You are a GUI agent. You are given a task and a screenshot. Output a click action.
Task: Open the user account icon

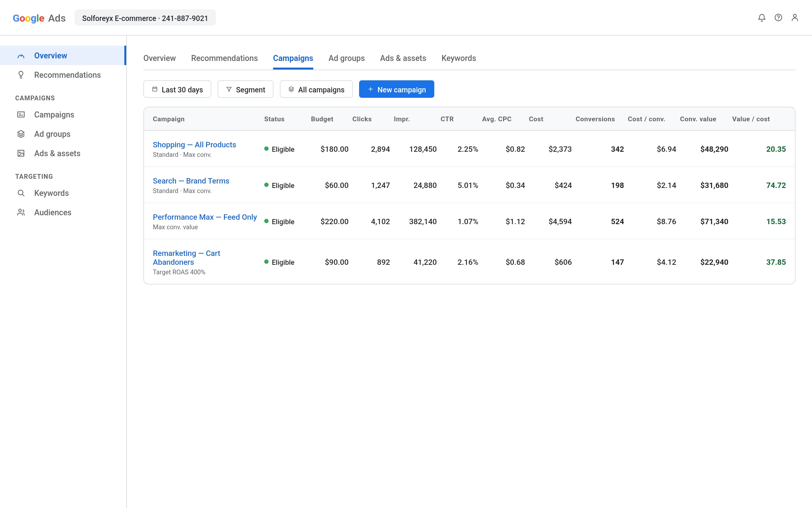tap(795, 18)
